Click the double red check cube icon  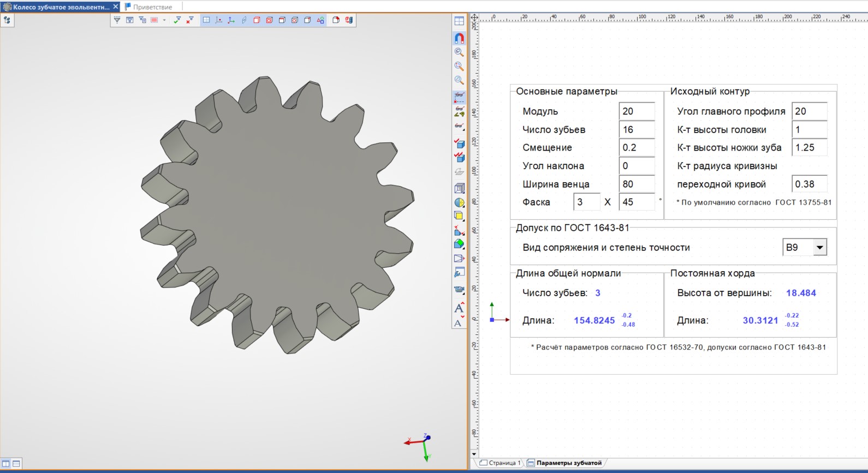coord(459,157)
